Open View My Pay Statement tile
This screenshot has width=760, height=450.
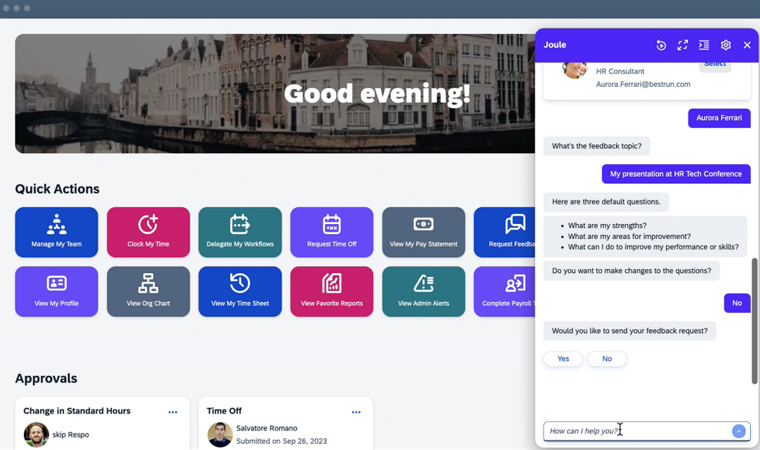tap(423, 232)
